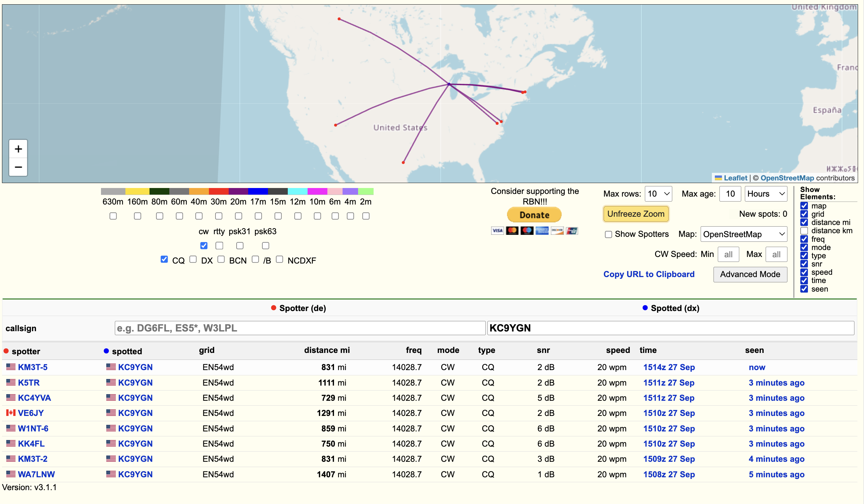Viewport: 864px width, 504px height.
Task: Zoom out on the map with minus button
Action: 18,167
